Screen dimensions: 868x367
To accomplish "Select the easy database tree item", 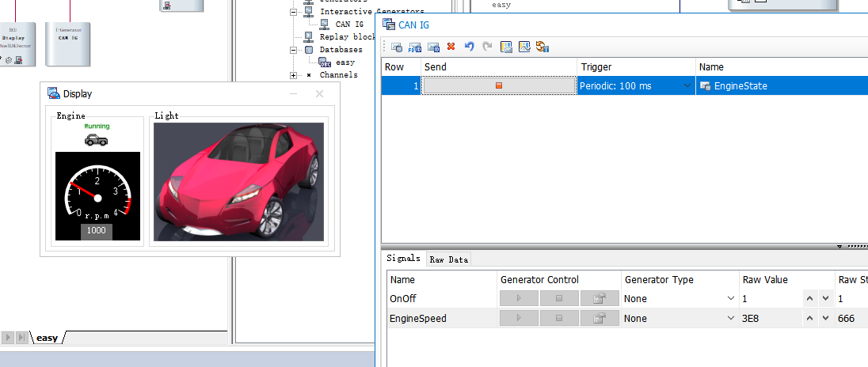I will click(x=345, y=62).
